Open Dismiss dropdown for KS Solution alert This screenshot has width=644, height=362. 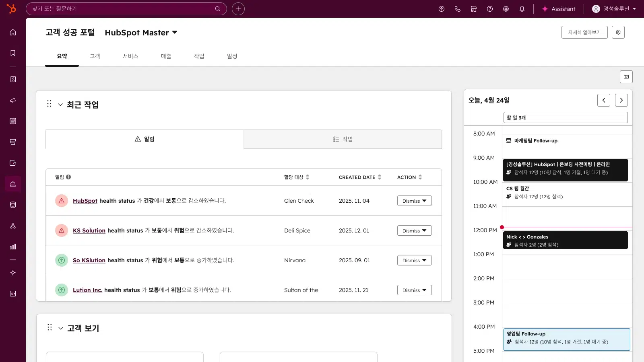click(x=415, y=230)
